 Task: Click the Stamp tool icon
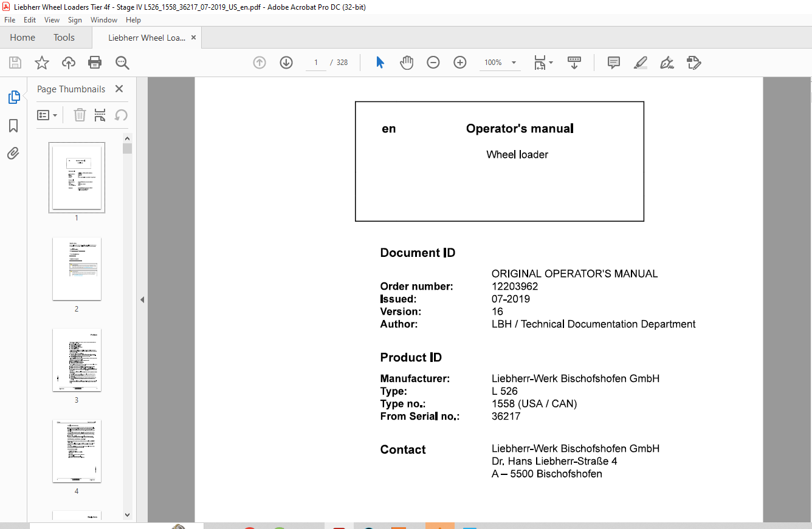click(x=693, y=63)
